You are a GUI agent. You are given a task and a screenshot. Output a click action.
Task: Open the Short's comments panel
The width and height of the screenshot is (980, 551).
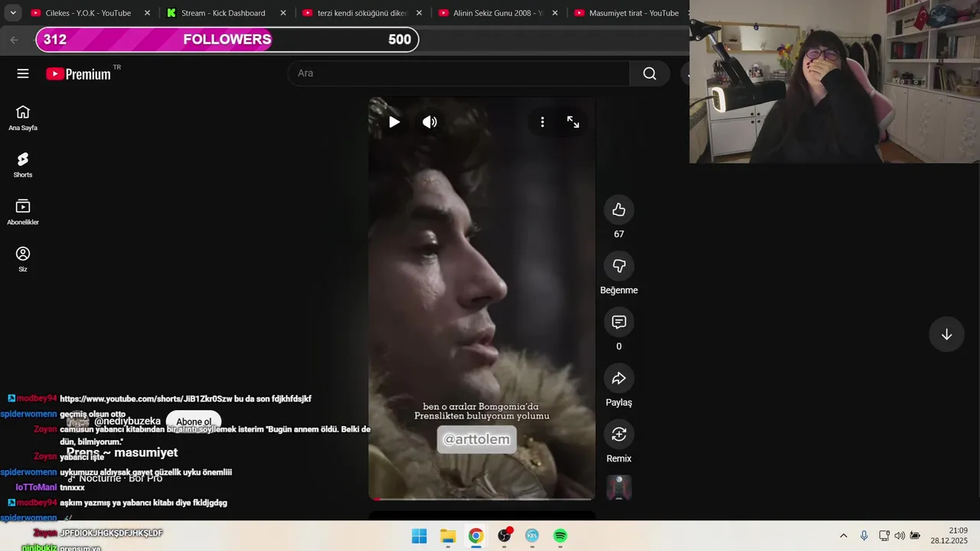[619, 321]
